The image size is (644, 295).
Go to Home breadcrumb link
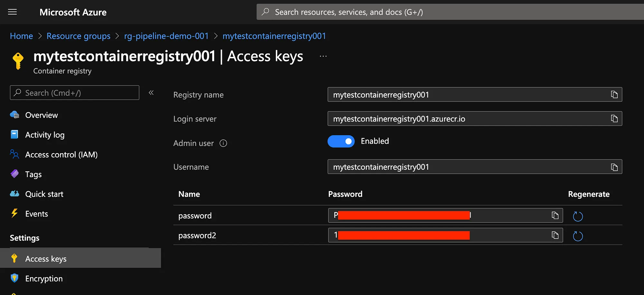coord(21,36)
